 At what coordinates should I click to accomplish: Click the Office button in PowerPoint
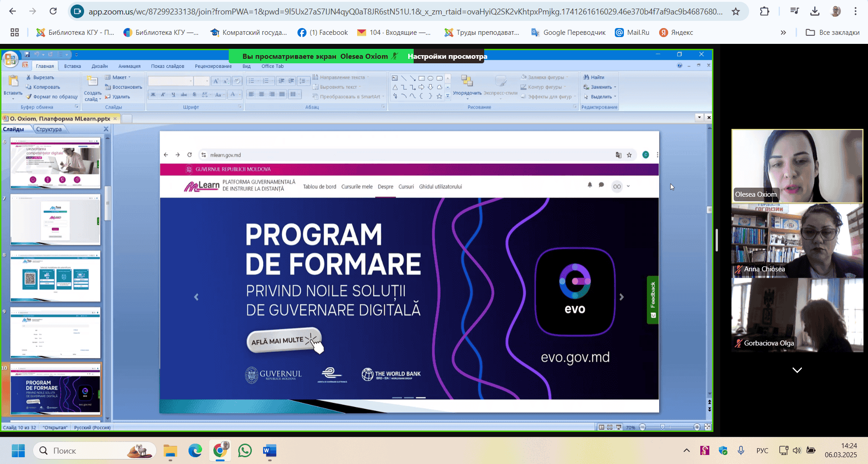[x=10, y=59]
